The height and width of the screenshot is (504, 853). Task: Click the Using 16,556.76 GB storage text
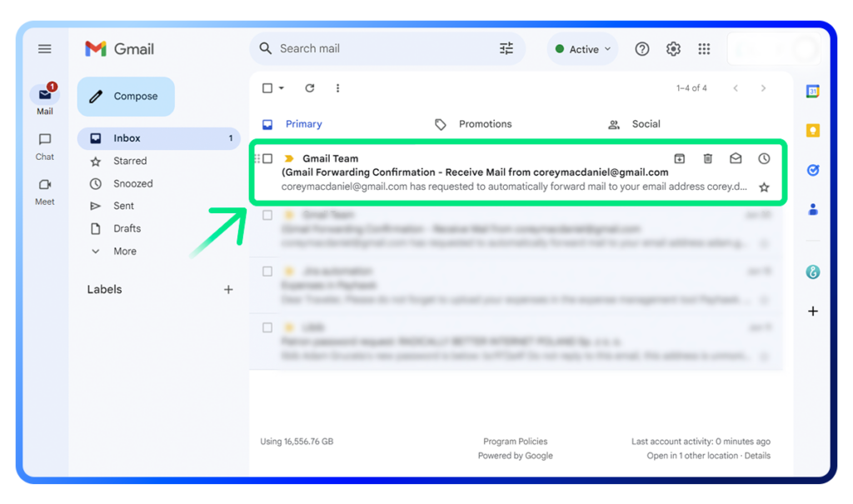click(297, 442)
